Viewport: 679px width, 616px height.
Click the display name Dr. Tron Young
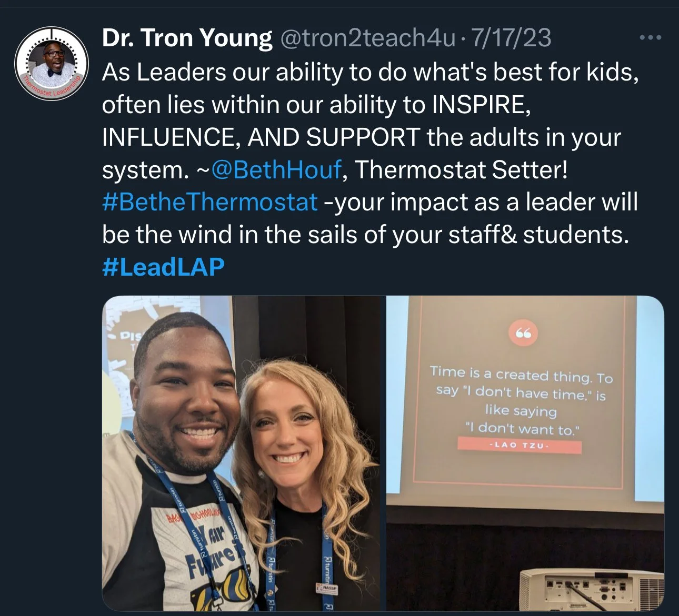(x=187, y=38)
